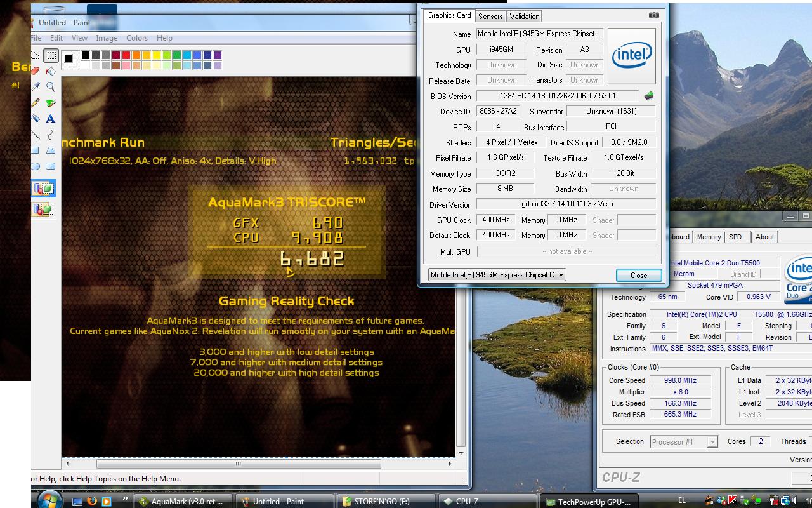Click the GPU-Z Name field value

tap(540, 34)
